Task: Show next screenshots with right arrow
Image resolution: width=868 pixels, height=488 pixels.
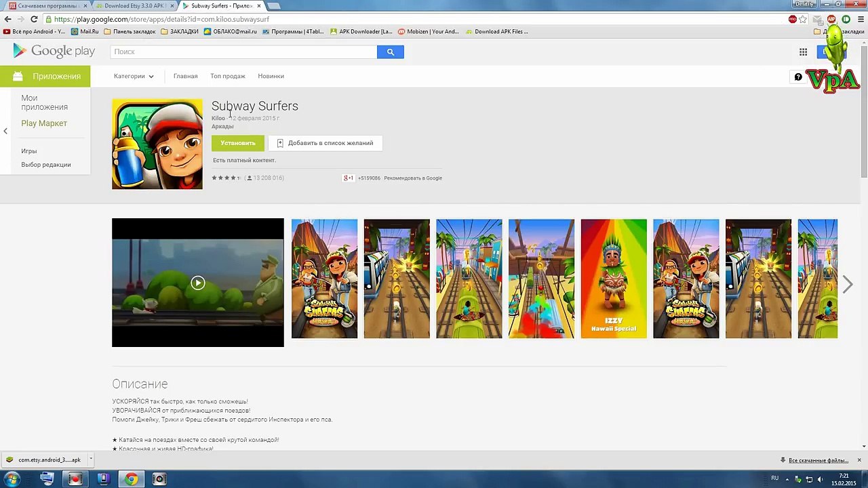Action: coord(848,284)
